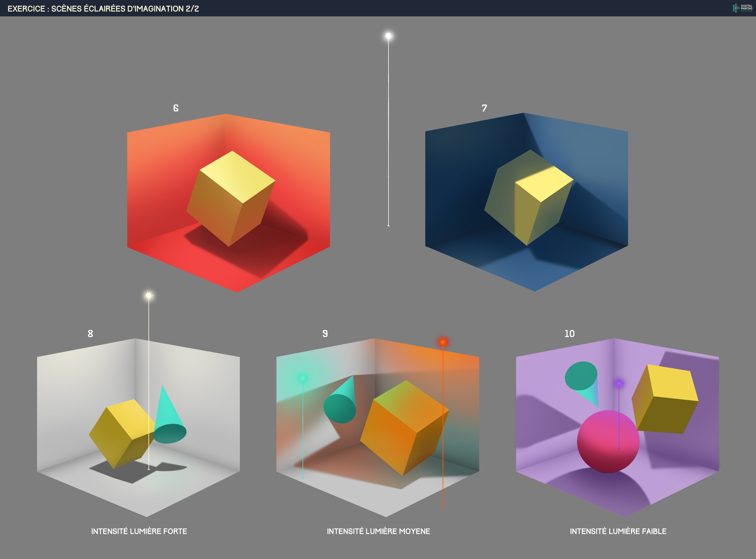Screen dimensions: 756x559
Task: Click the Digital Painting School logo
Action: tap(742, 8)
